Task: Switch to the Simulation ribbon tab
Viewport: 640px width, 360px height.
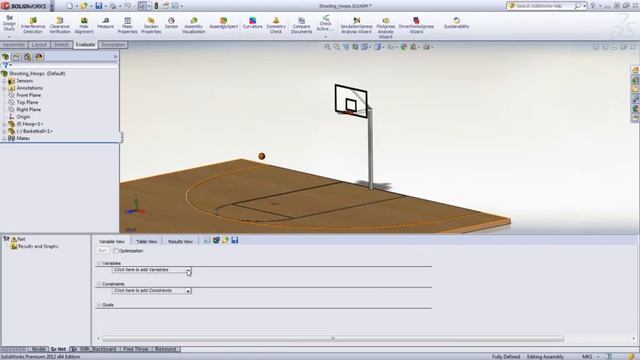Action: [x=113, y=45]
